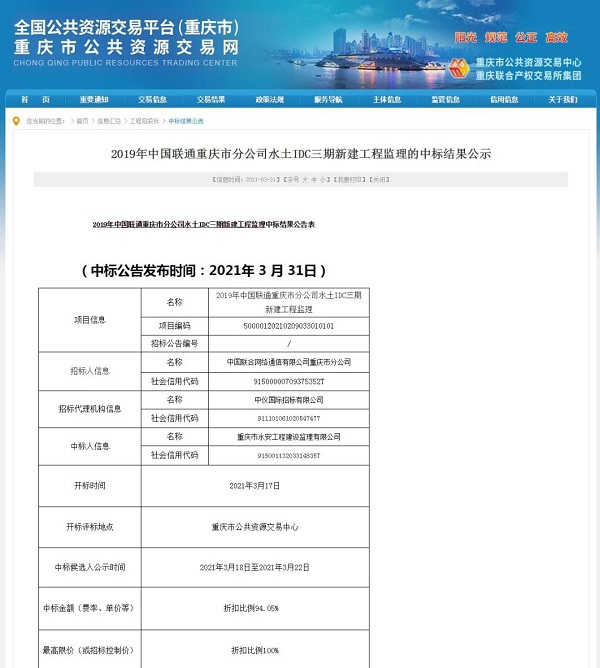
Task: Set font size to 小
Action: pyautogui.click(x=323, y=180)
